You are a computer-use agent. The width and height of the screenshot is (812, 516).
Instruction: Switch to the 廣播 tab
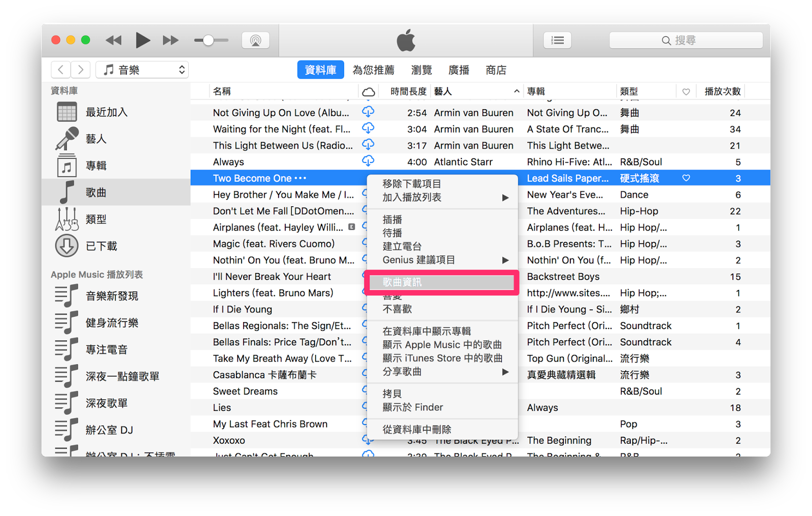click(459, 70)
